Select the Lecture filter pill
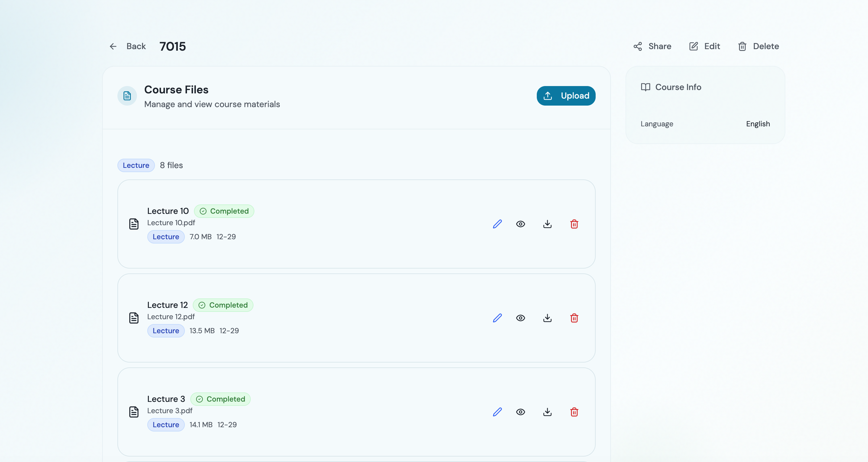868x462 pixels. (136, 165)
